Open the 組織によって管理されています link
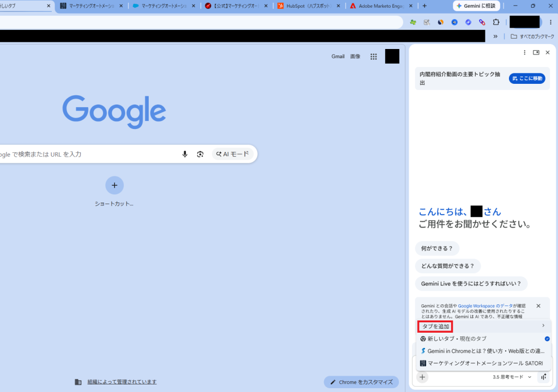The height and width of the screenshot is (392, 558). coord(122,382)
